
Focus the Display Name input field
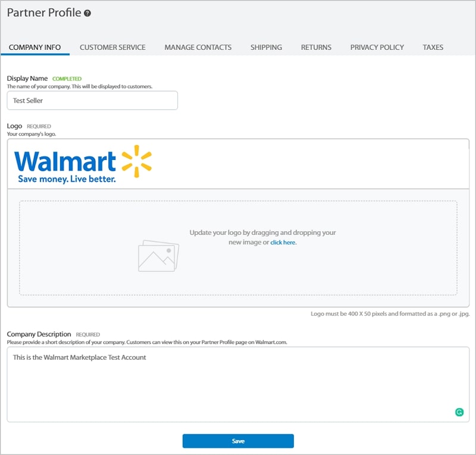92,101
